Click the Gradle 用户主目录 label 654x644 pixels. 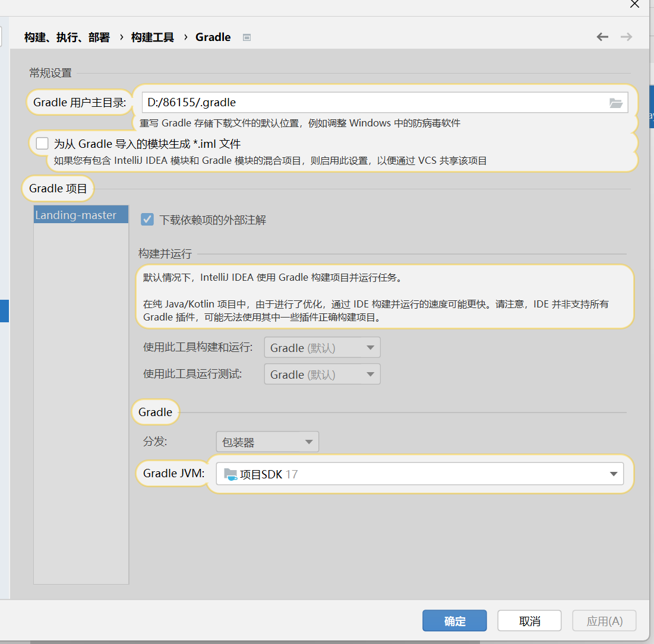[x=79, y=102]
